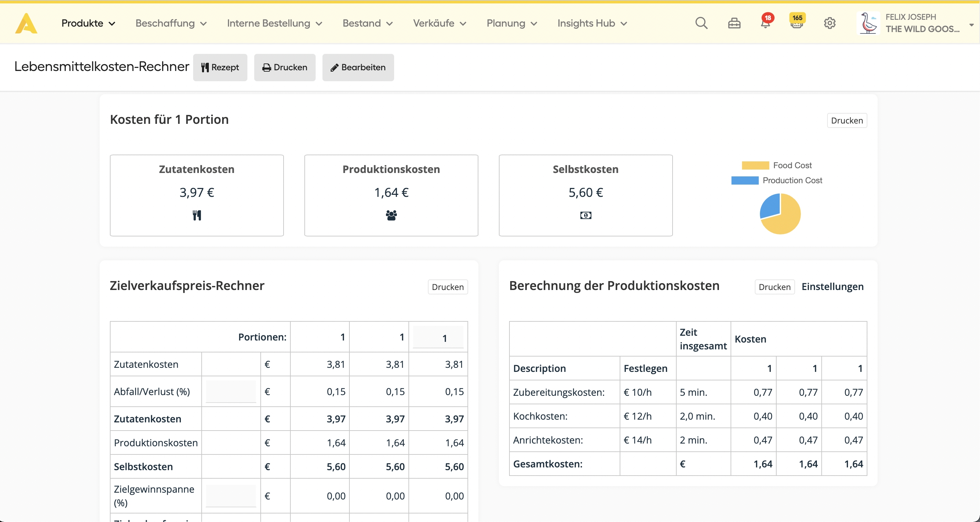
Task: Click cutlery icon under Zutatenkosten
Action: [x=197, y=215]
